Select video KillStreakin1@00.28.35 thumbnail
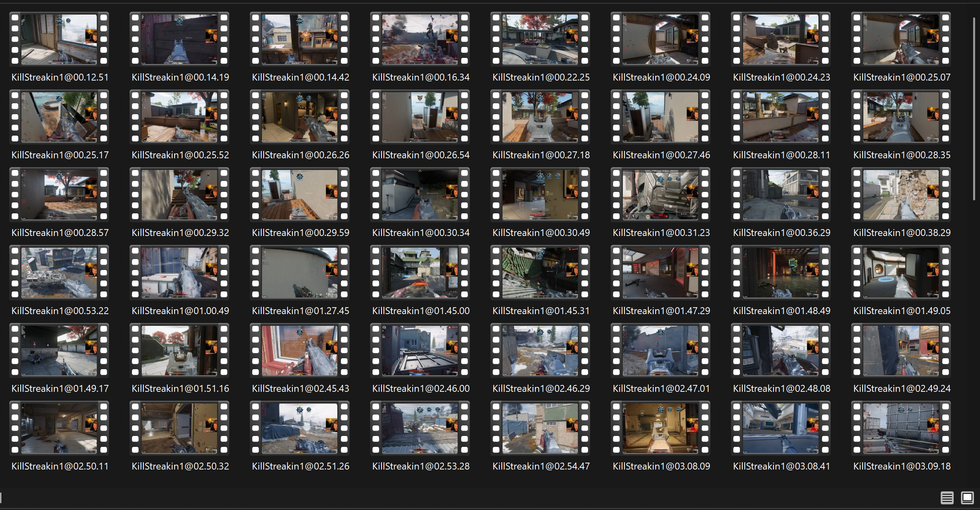This screenshot has height=510, width=980. tap(901, 117)
